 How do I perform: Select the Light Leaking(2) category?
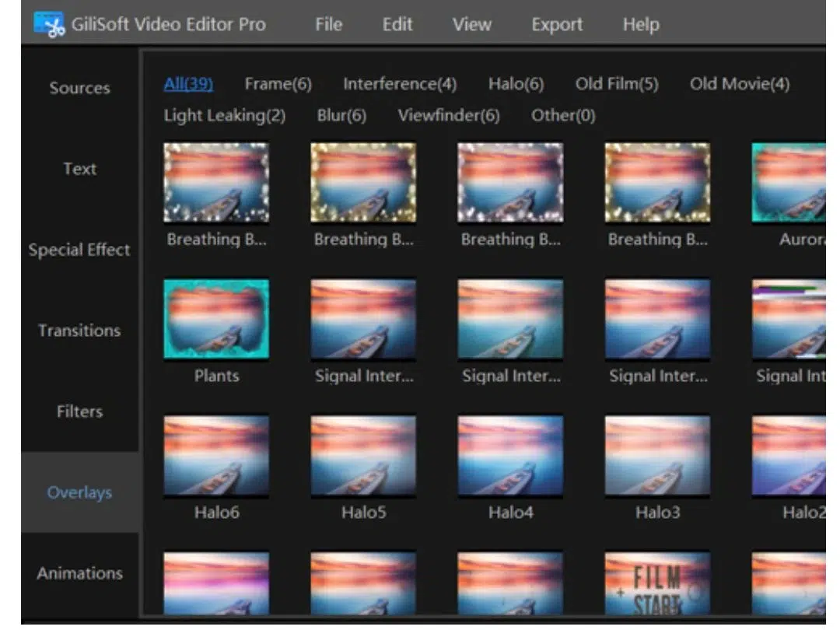coord(225,116)
